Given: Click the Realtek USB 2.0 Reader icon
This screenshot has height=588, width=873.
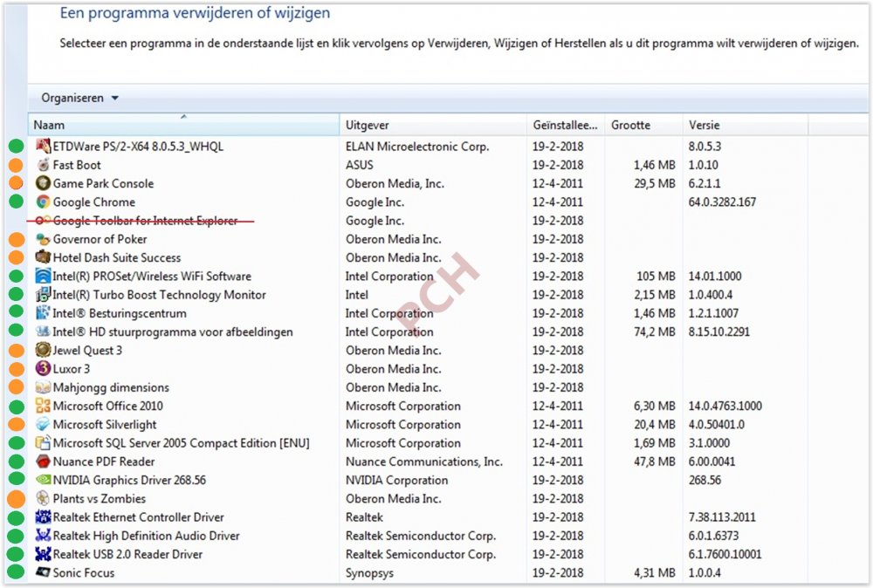Looking at the screenshot, I should (43, 554).
